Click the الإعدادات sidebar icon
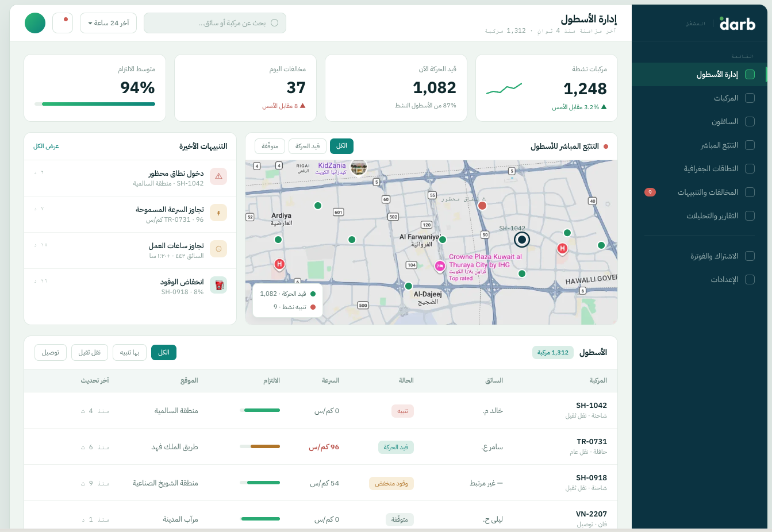772x532 pixels. 750,279
